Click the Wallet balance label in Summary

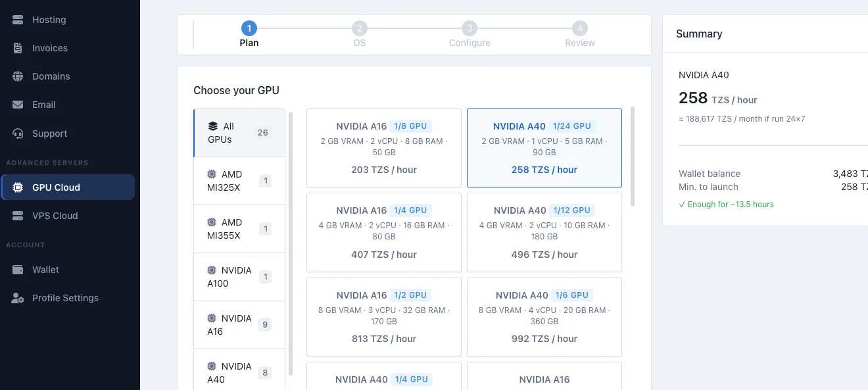[710, 174]
